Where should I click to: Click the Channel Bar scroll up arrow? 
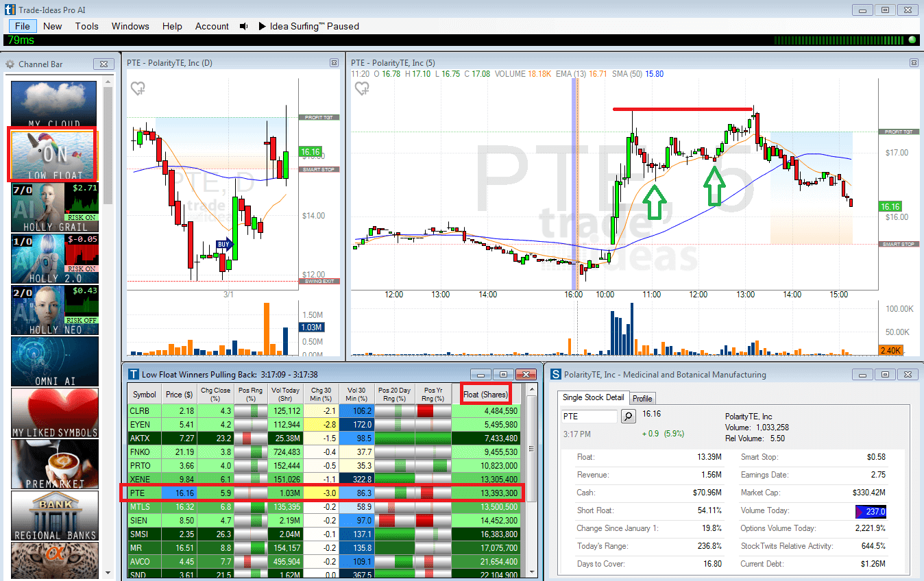pos(108,82)
